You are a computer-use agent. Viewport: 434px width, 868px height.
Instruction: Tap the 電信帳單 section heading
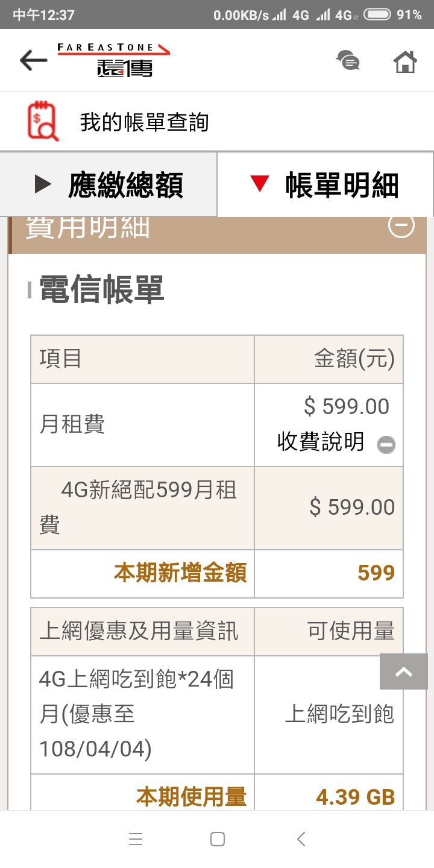(102, 290)
